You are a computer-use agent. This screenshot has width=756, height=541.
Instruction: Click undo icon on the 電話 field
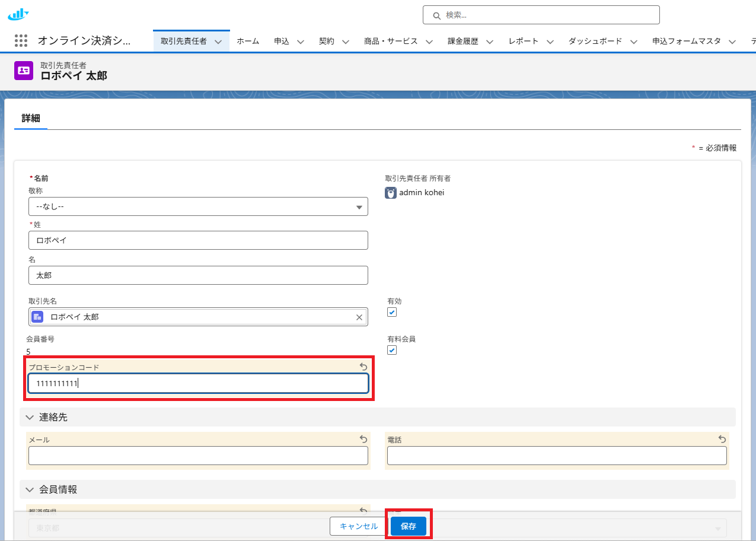coord(722,440)
